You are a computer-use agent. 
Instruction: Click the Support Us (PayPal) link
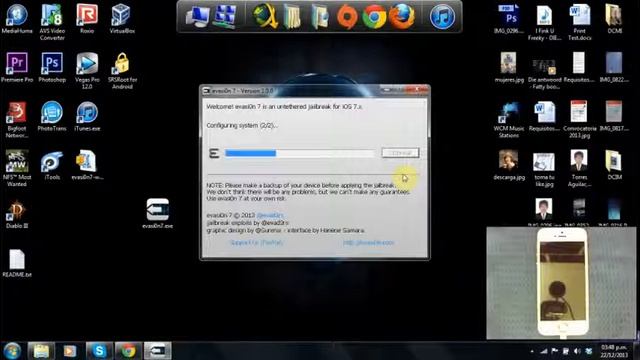[x=256, y=242]
